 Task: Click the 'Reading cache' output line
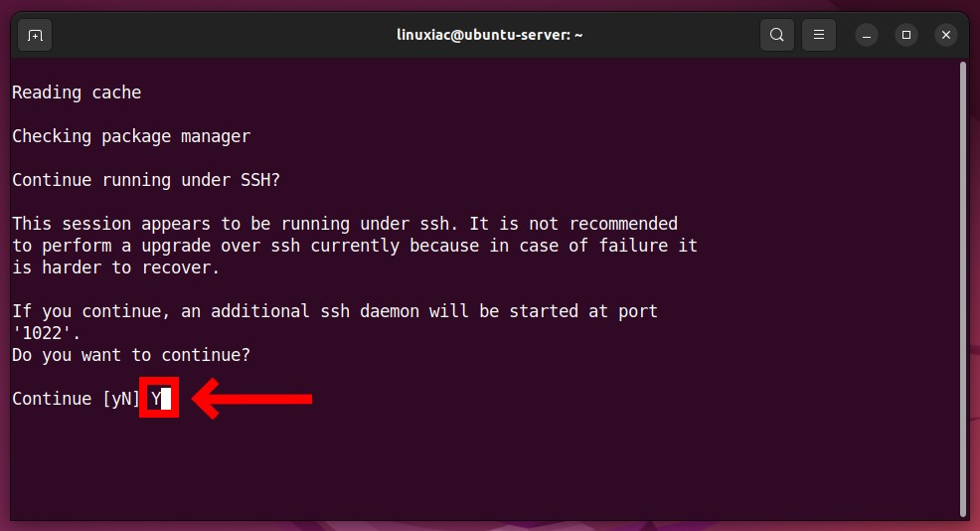77,92
